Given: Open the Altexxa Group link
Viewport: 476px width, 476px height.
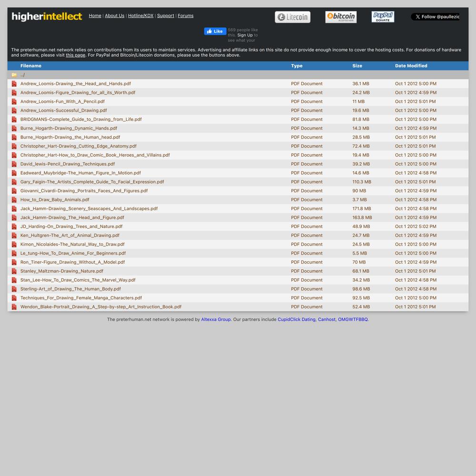Looking at the screenshot, I should 216,319.
